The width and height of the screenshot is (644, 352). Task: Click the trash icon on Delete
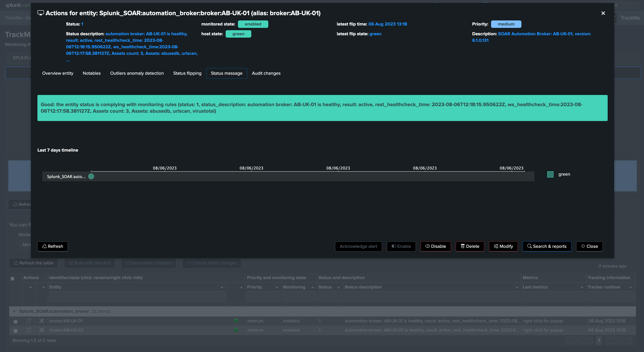tap(462, 246)
